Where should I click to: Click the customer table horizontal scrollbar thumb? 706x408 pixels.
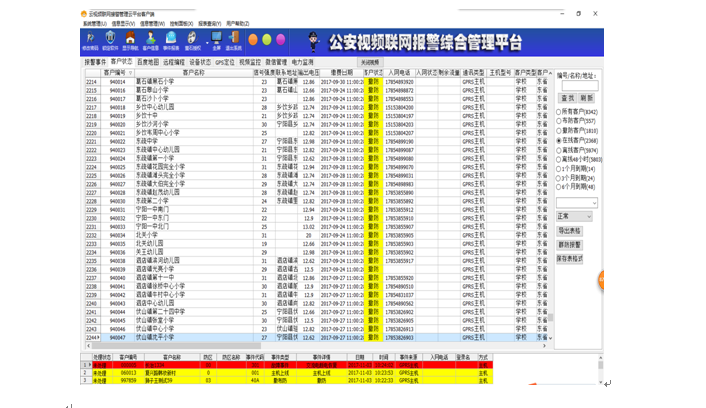coord(176,346)
